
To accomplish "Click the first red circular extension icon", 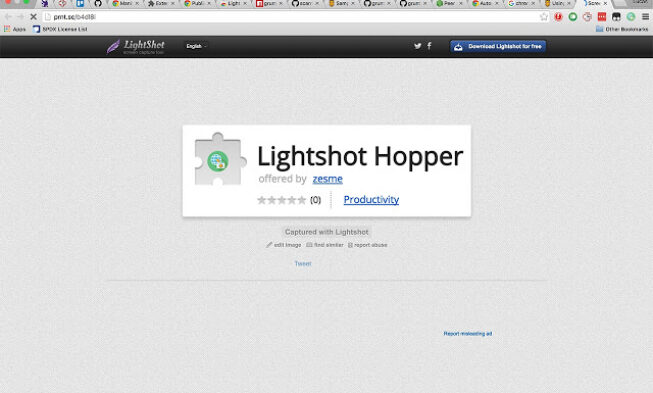I will (558, 17).
